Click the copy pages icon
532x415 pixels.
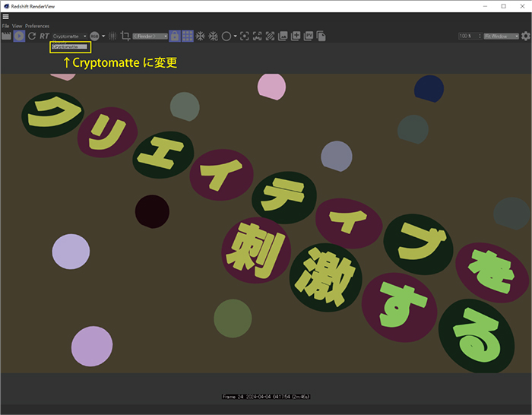tap(321, 36)
